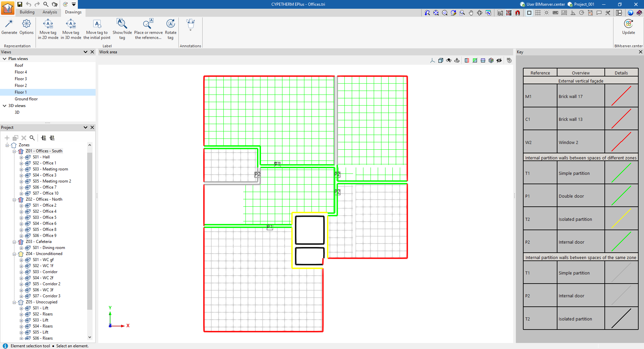The width and height of the screenshot is (644, 349).
Task: Click the Update BIMserver.center icon
Action: tap(628, 24)
